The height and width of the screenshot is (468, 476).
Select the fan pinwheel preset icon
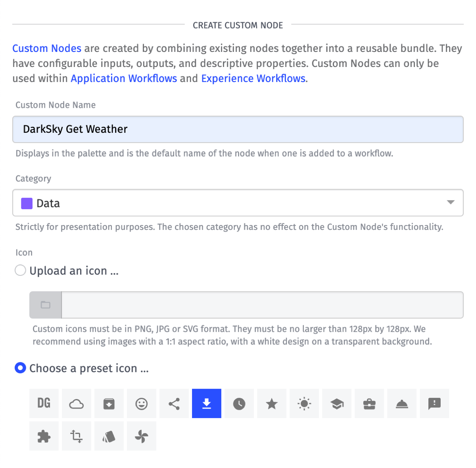tap(142, 436)
